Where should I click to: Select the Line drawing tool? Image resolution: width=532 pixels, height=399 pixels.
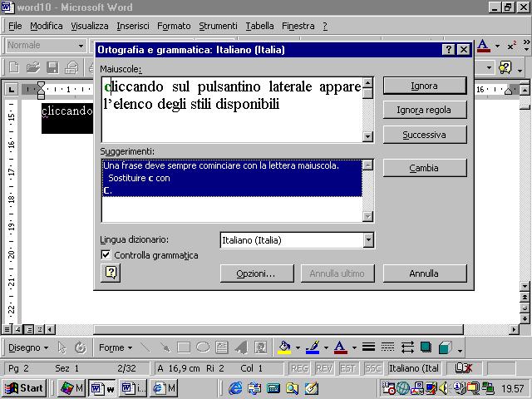point(145,347)
